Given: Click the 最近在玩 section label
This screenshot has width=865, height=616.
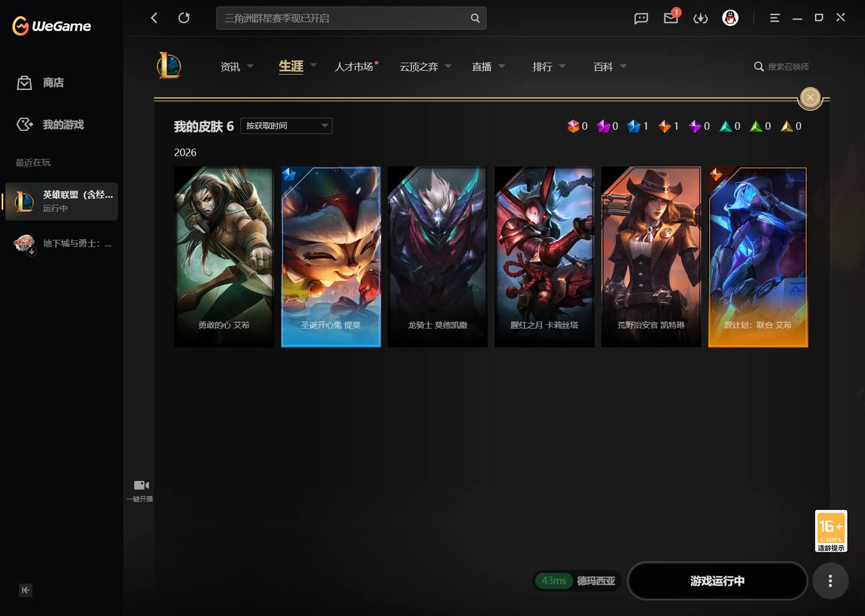Looking at the screenshot, I should (x=33, y=163).
